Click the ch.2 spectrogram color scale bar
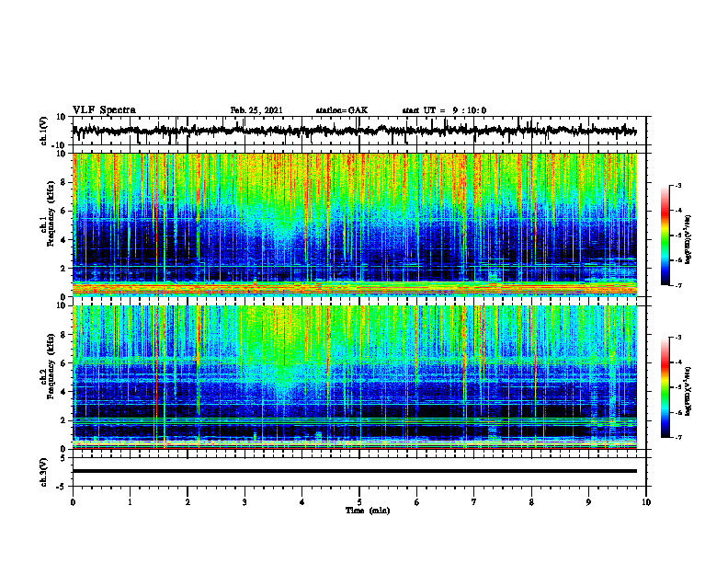 665,387
